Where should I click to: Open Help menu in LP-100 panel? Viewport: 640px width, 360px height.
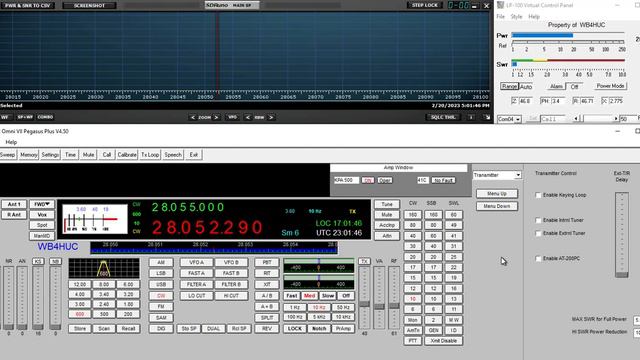click(534, 17)
